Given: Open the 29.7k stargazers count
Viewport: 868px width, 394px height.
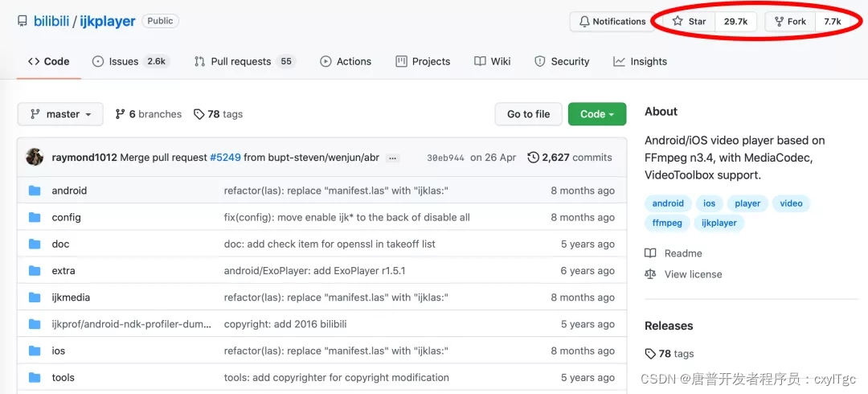Looking at the screenshot, I should coord(735,22).
